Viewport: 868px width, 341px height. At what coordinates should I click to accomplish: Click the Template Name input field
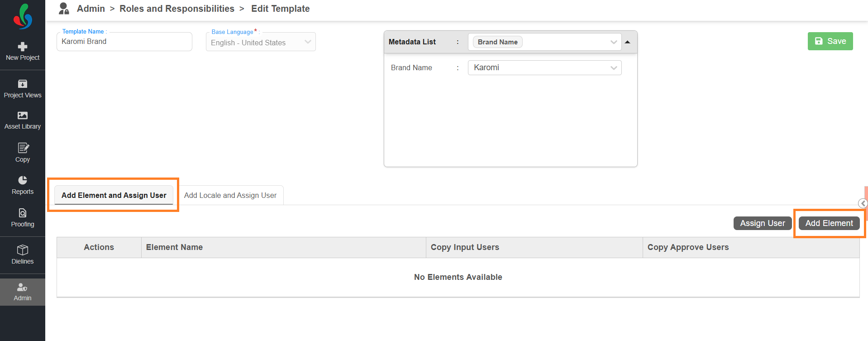[x=124, y=42]
